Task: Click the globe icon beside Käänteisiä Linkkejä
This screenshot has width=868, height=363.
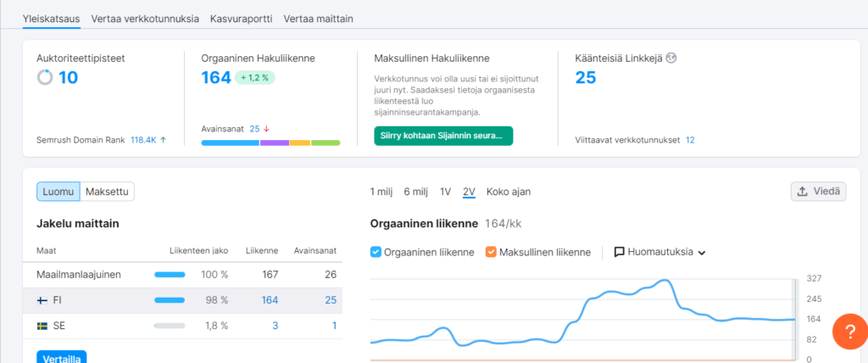Action: click(x=671, y=59)
